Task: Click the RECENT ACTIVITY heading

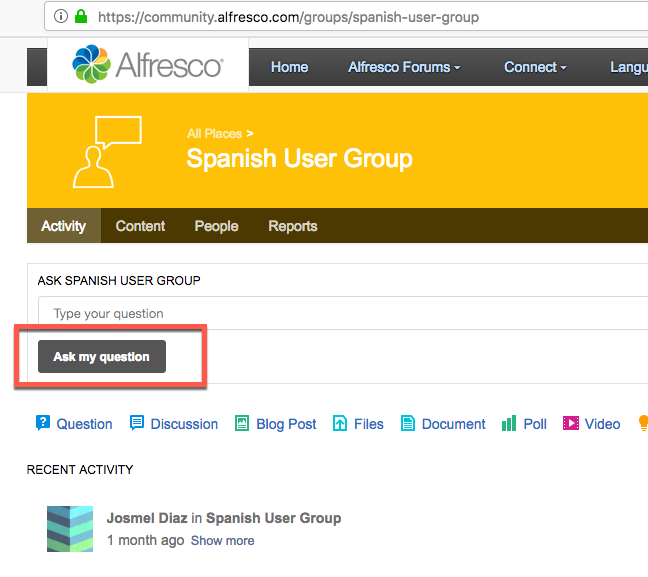Action: [80, 469]
